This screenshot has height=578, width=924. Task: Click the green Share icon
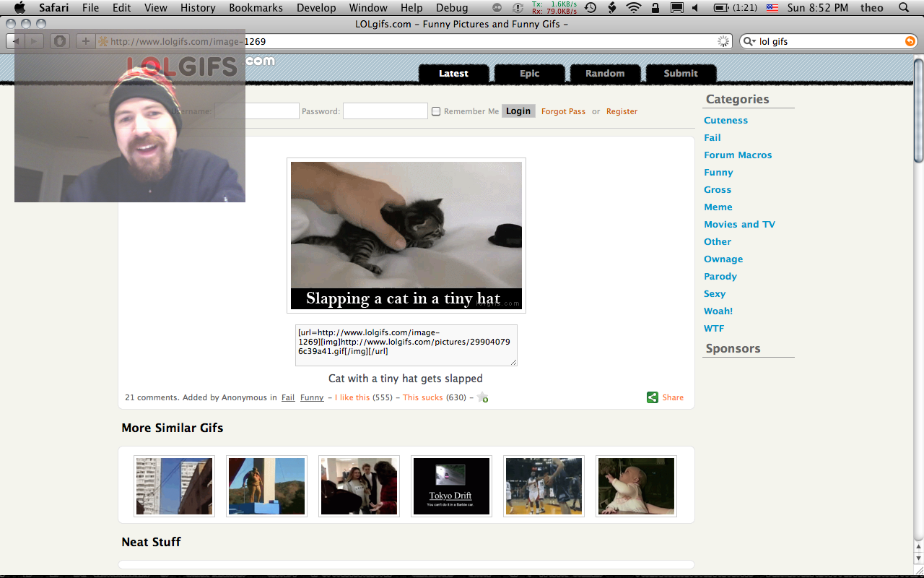coord(653,397)
